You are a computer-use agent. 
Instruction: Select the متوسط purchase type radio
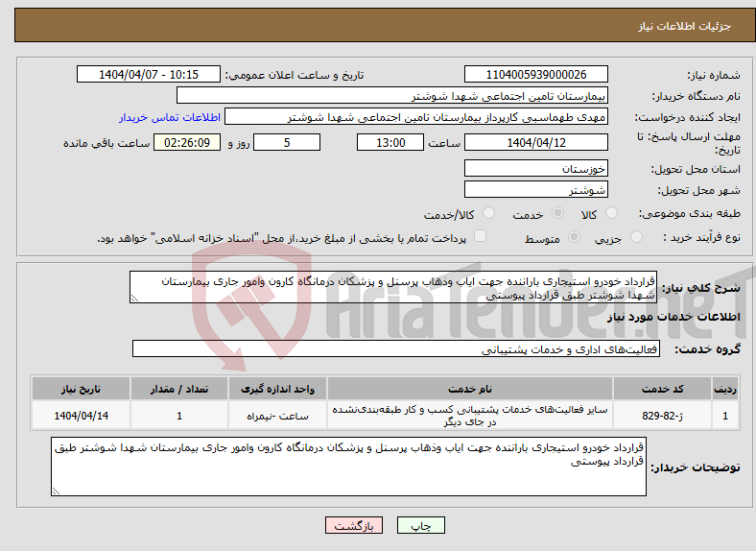point(574,236)
